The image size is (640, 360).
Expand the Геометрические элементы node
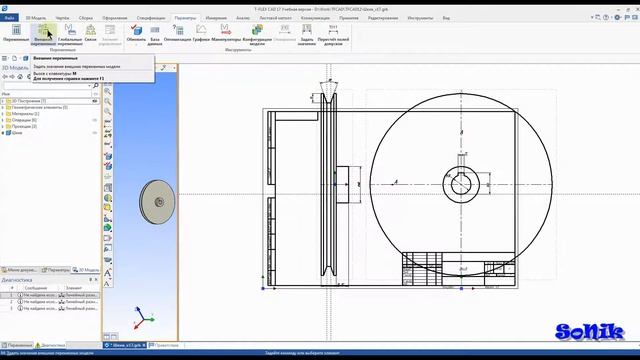(x=3, y=107)
